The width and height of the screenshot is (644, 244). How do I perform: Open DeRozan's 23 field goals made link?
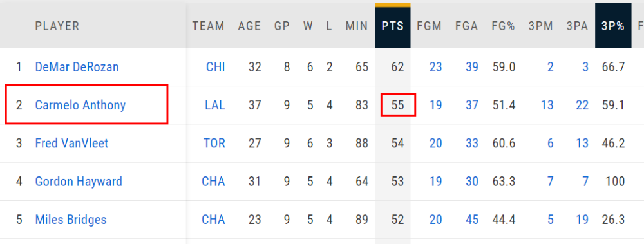(x=436, y=67)
